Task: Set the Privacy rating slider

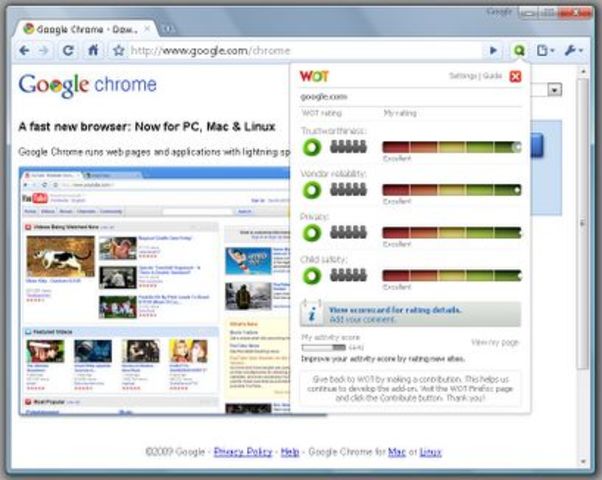Action: point(452,233)
